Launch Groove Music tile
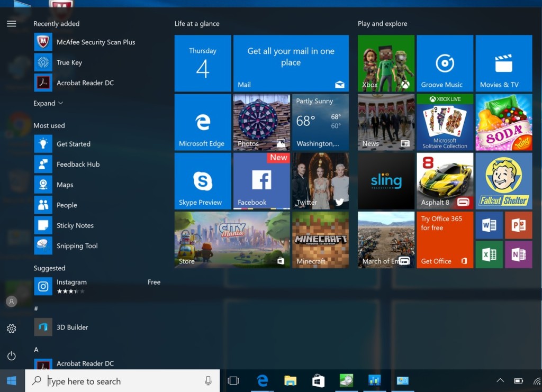Screen dimensions: 542x392 point(445,63)
